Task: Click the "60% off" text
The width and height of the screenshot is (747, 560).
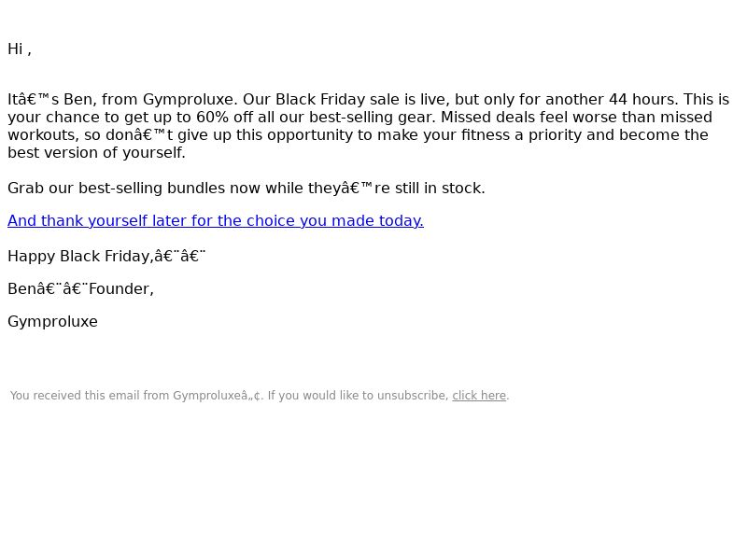Action: [225, 118]
